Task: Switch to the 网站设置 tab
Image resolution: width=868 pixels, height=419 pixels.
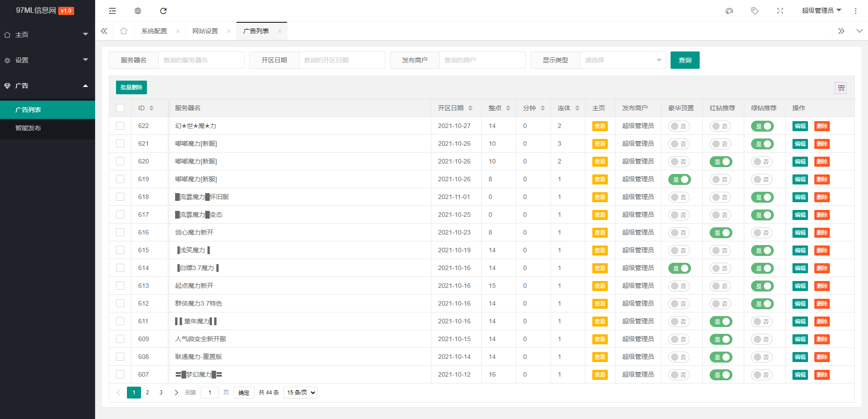Action: tap(204, 31)
